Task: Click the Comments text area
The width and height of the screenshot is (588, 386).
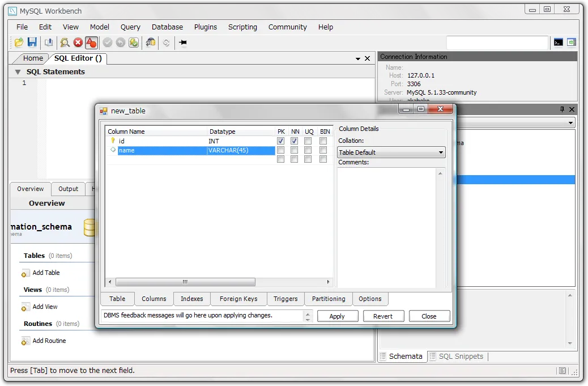Action: (386, 227)
